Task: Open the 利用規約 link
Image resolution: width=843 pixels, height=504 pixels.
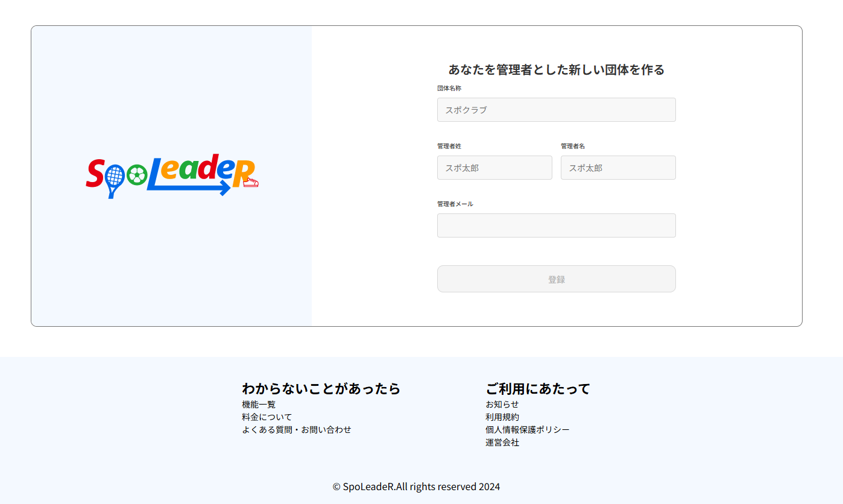Action: coord(502,417)
